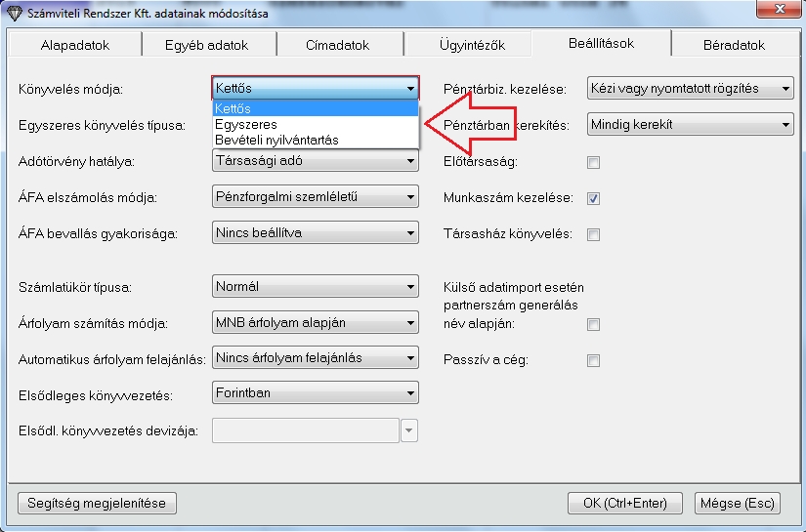The width and height of the screenshot is (806, 532).
Task: Open the Egyéb adatok tab
Action: point(207,45)
